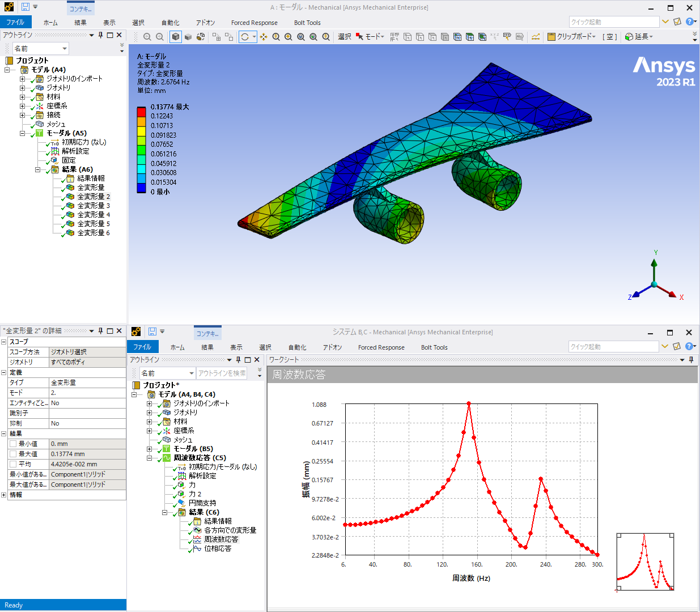The image size is (700, 612).
Task: Toggle pin on top アウトライン panel
Action: [x=101, y=35]
